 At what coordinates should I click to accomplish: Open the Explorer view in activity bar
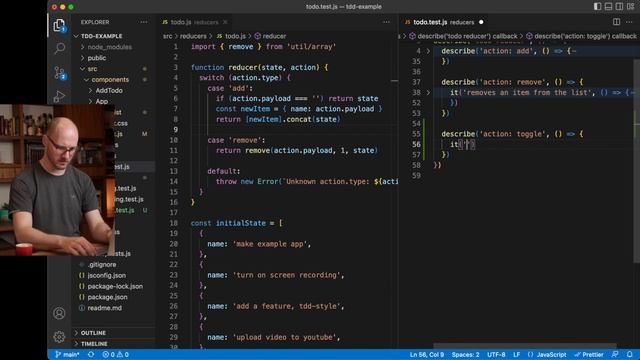coord(60,25)
